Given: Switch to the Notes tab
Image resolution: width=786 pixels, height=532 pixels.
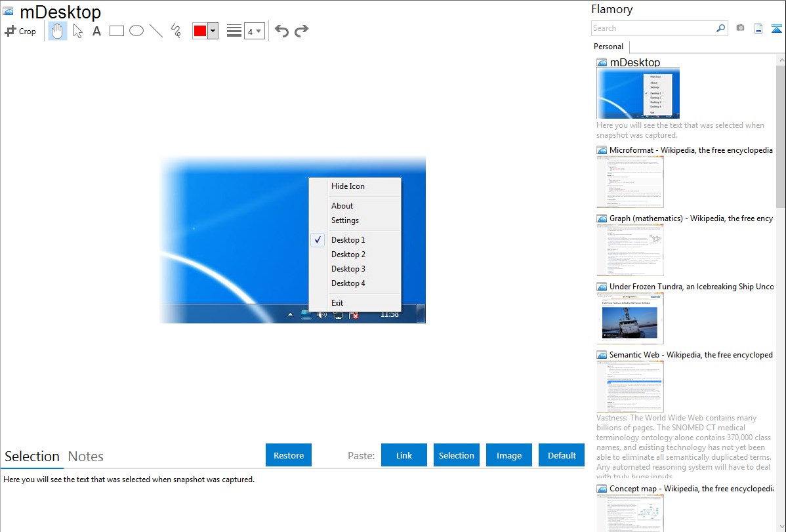Looking at the screenshot, I should tap(86, 457).
